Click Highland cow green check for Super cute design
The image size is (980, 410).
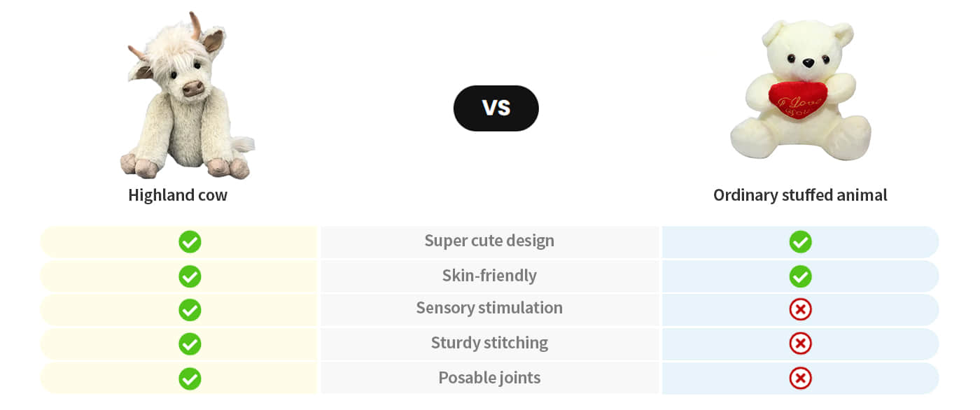coord(190,242)
